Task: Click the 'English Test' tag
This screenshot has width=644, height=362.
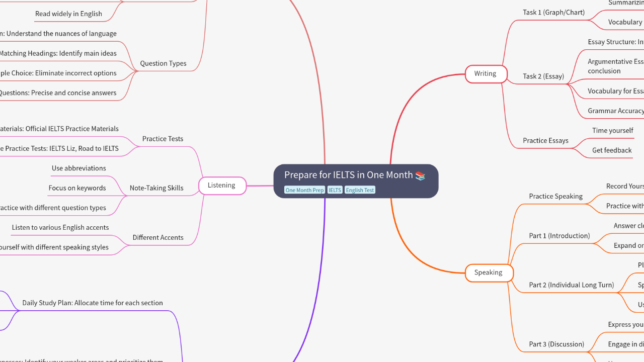Action: click(x=360, y=190)
